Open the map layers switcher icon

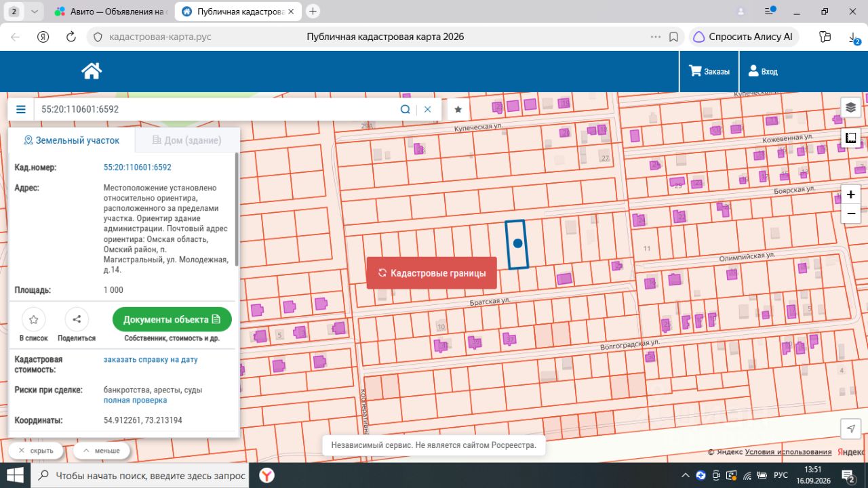coord(850,108)
